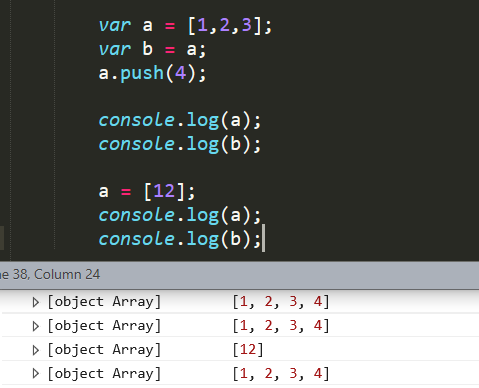The width and height of the screenshot is (479, 388).
Task: Select the red [12] value in console output
Action: [248, 350]
